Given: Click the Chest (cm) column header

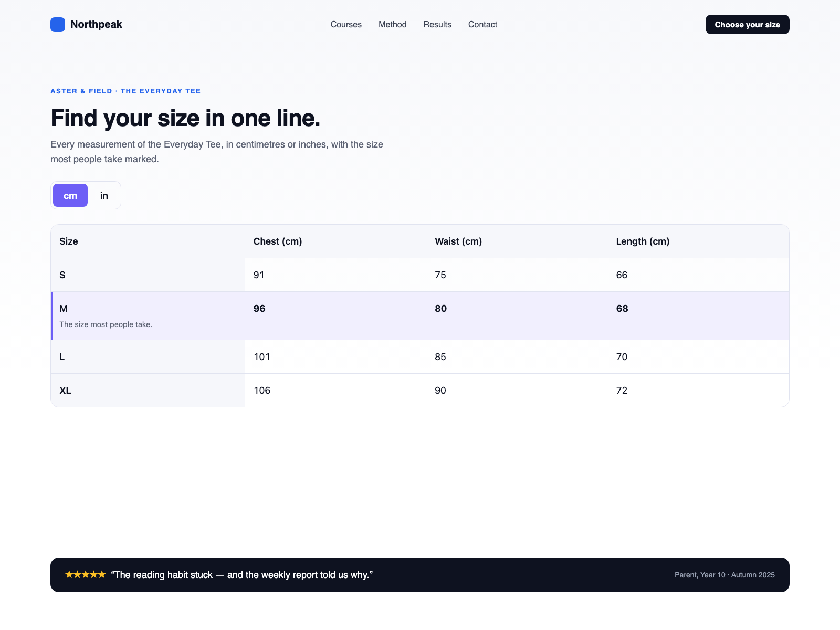Looking at the screenshot, I should point(278,241).
